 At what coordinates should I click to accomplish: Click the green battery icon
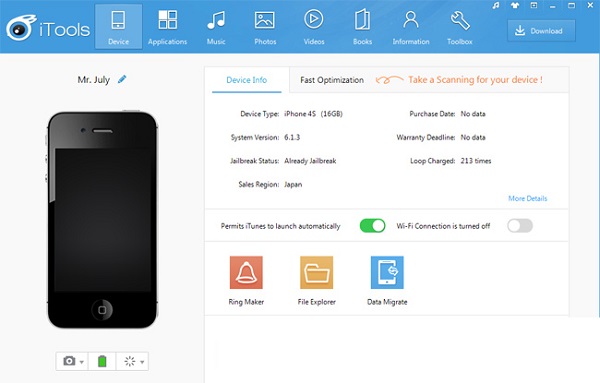coord(102,361)
